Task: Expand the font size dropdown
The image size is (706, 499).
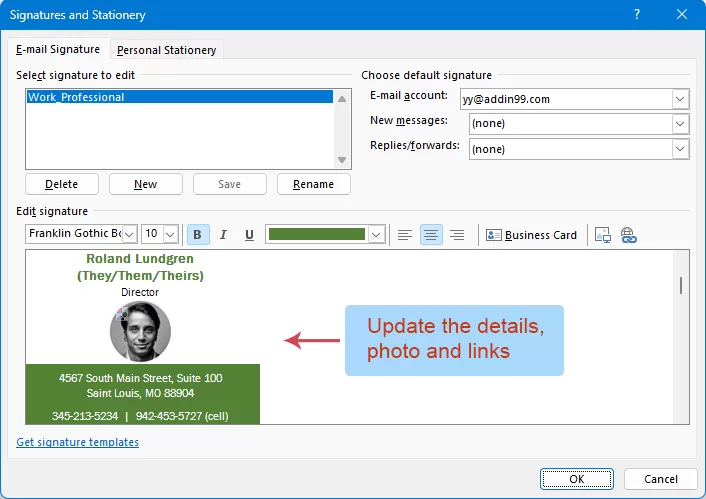Action: click(x=170, y=234)
